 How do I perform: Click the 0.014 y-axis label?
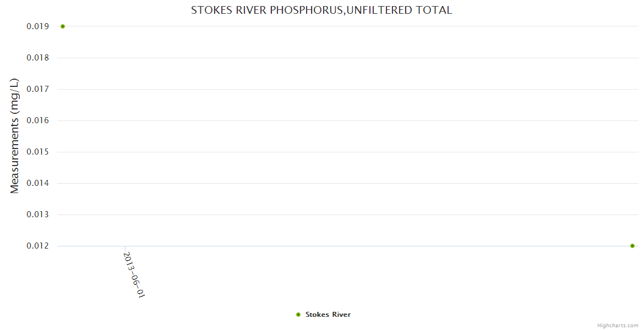(37, 183)
